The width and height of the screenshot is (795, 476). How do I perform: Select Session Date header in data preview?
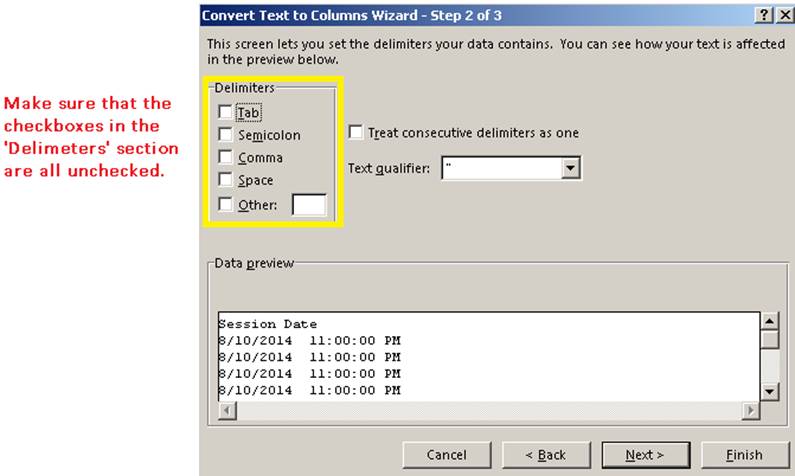click(x=268, y=324)
